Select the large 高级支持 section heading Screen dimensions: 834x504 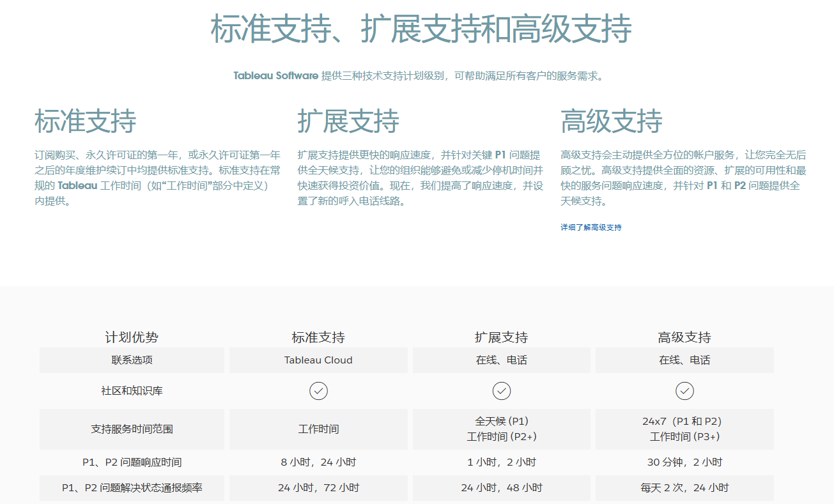[612, 121]
